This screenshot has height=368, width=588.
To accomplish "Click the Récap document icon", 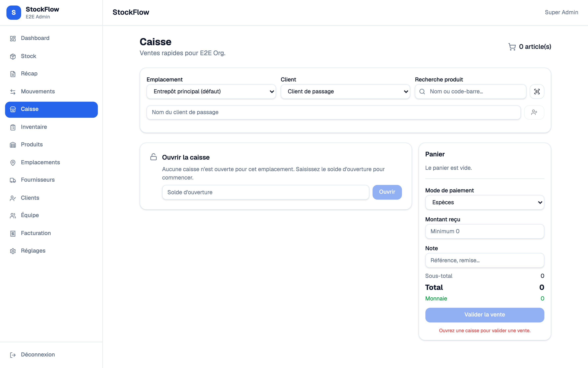I will pos(13,74).
